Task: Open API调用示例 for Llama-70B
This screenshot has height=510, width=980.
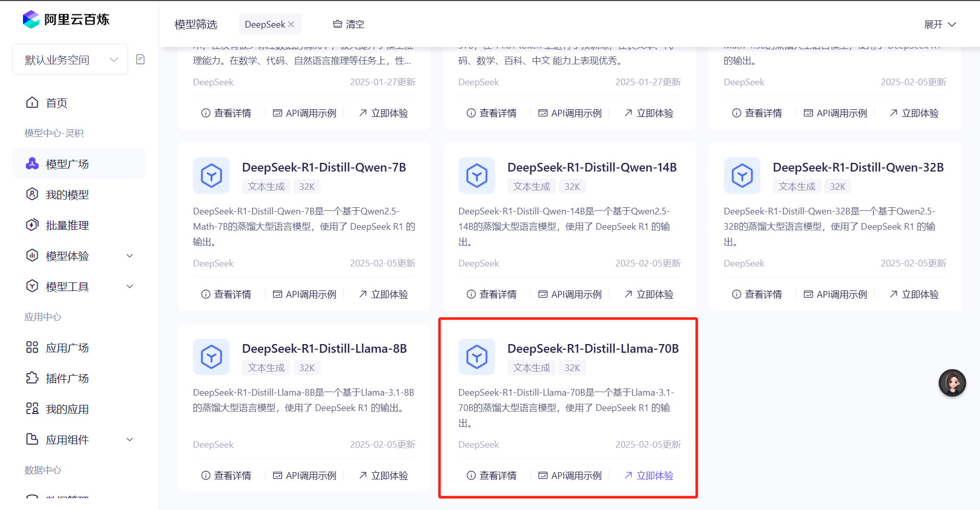Action: point(570,475)
